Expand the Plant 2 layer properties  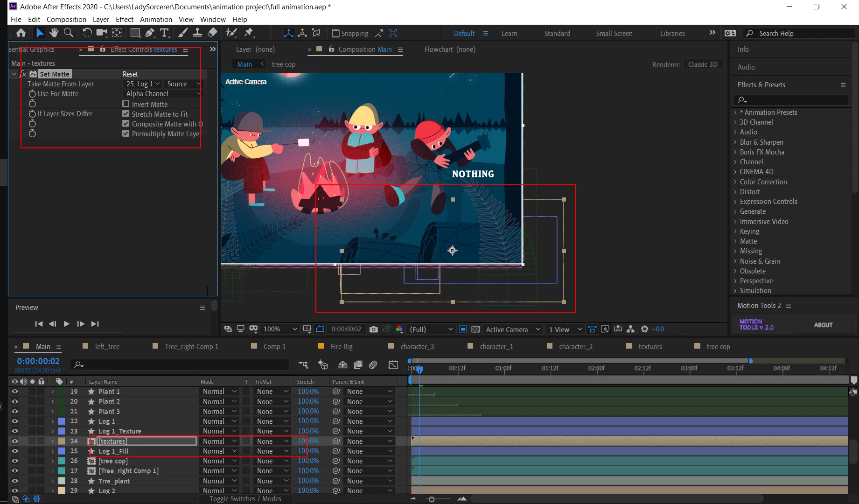coord(53,401)
